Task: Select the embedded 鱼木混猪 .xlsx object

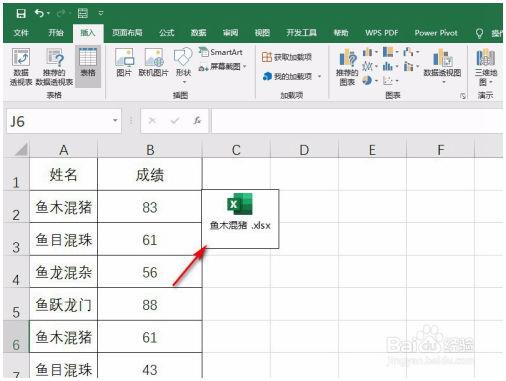Action: click(240, 219)
